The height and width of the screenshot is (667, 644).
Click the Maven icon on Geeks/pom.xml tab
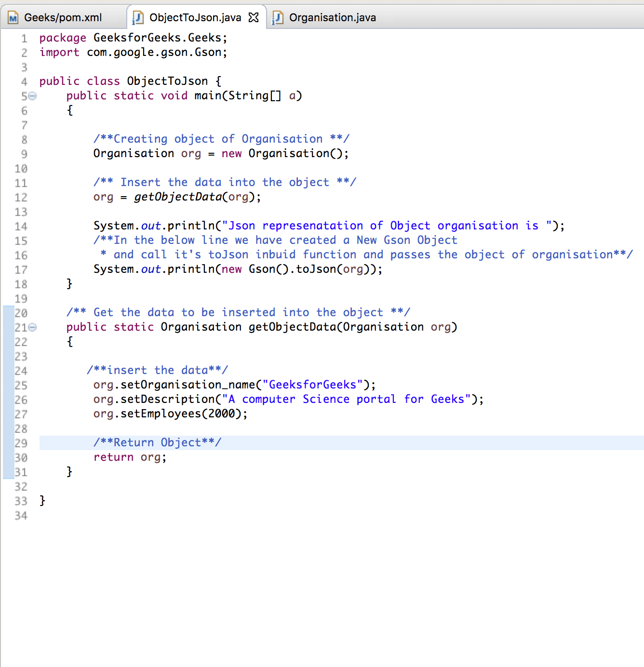12,17
